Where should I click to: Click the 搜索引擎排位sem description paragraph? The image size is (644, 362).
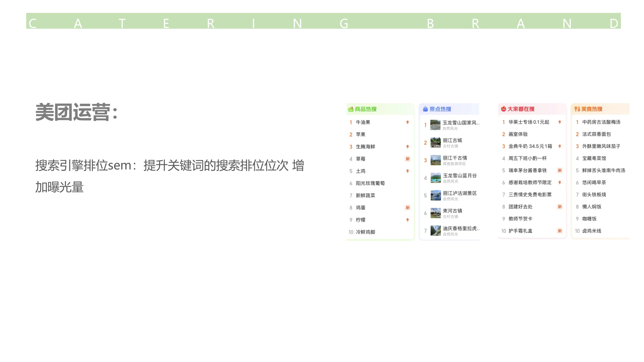[170, 176]
